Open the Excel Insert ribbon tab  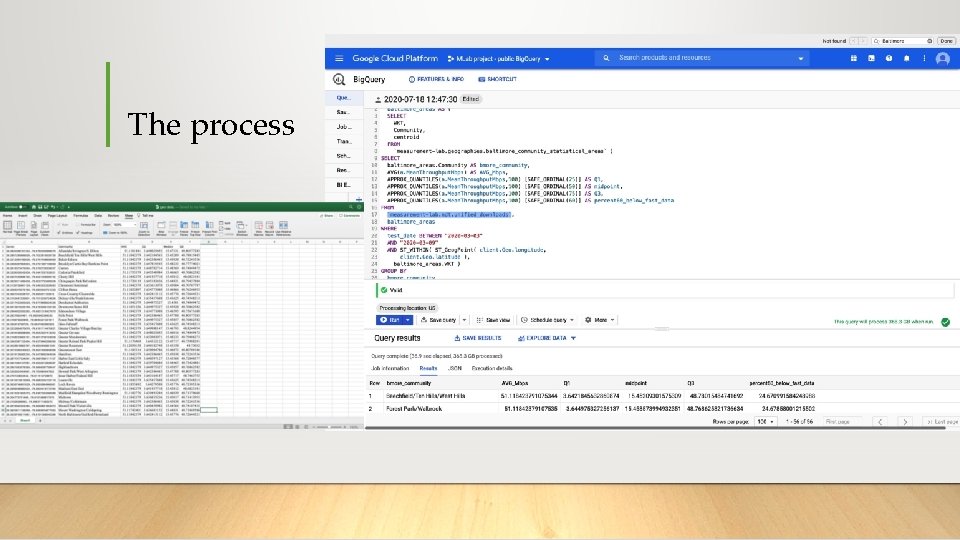click(x=23, y=216)
